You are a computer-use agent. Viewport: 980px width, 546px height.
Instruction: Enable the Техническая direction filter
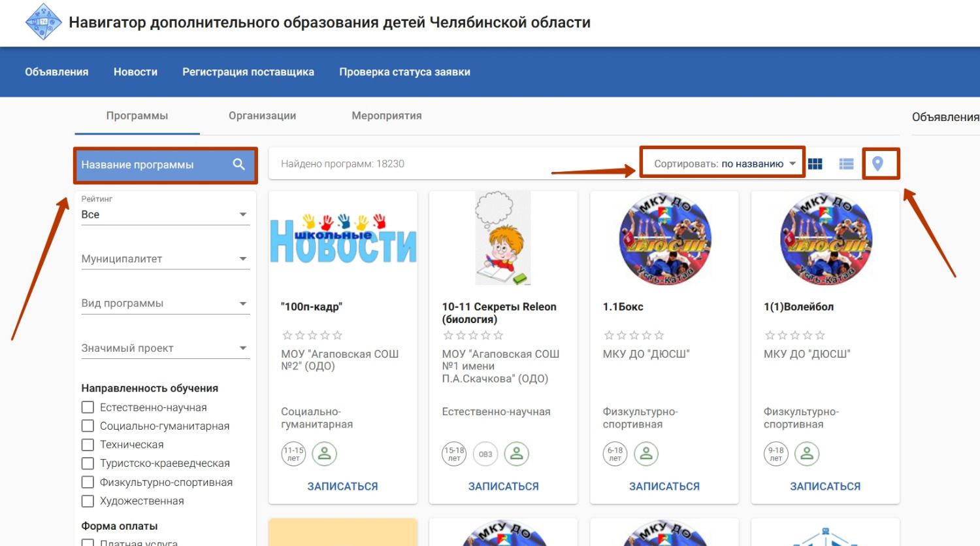click(x=88, y=445)
